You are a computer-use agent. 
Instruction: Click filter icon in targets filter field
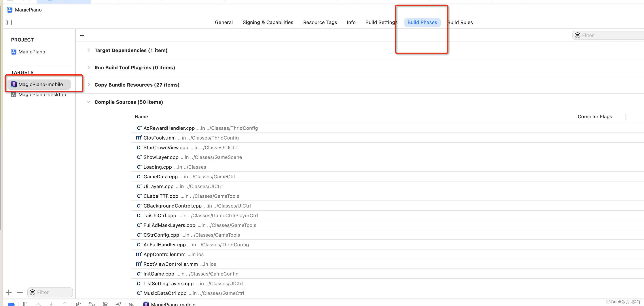pyautogui.click(x=32, y=292)
